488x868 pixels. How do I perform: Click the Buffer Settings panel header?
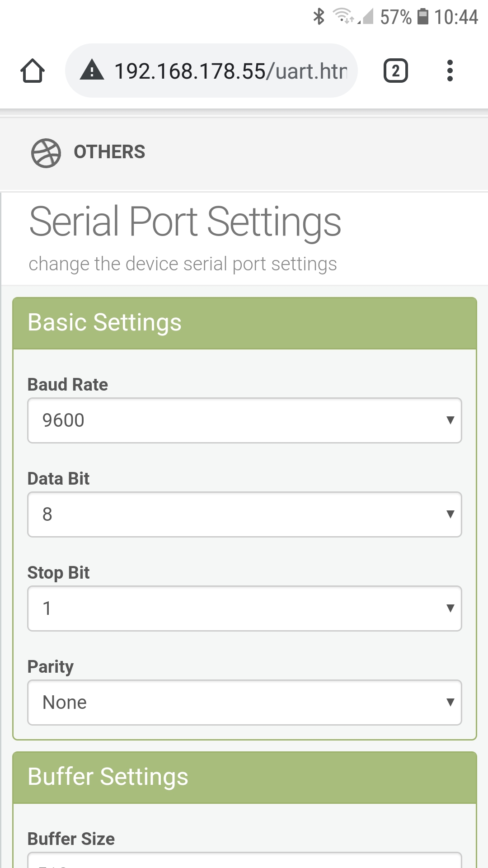coord(244,778)
